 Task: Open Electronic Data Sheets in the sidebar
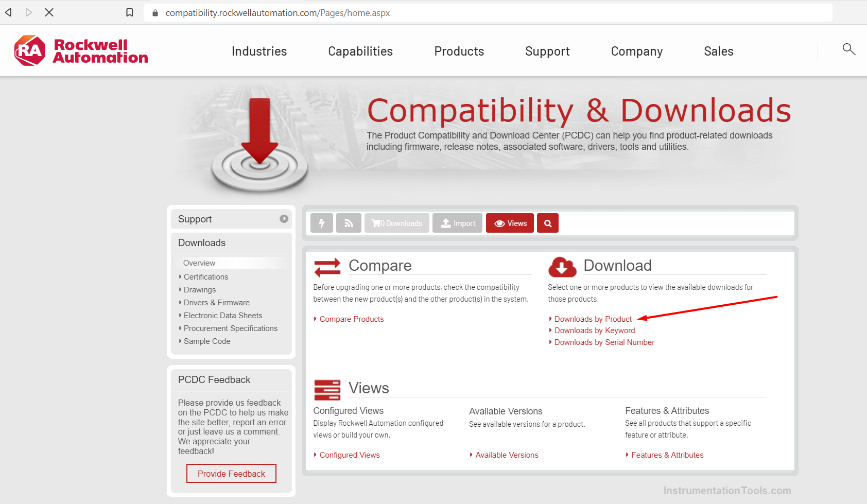[x=223, y=315]
